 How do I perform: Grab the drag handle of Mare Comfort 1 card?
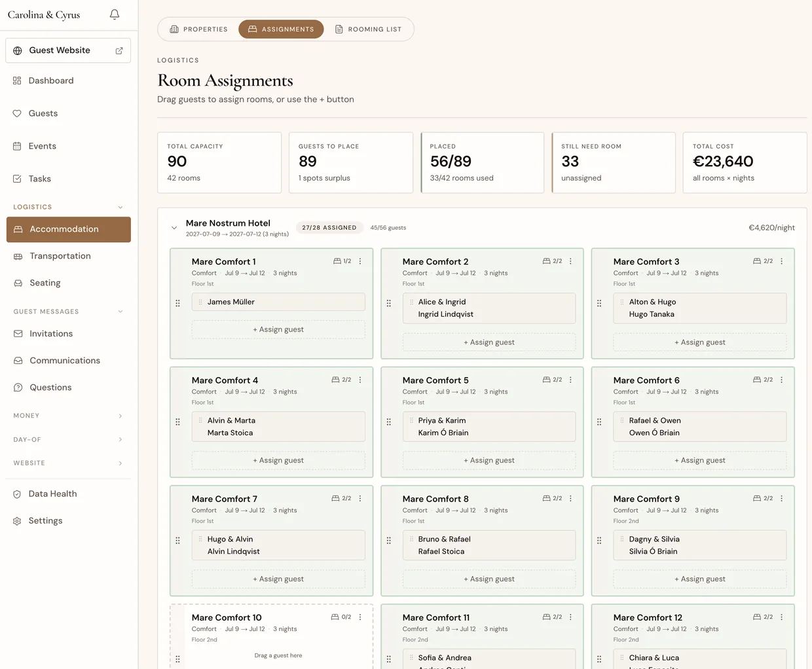(x=177, y=303)
